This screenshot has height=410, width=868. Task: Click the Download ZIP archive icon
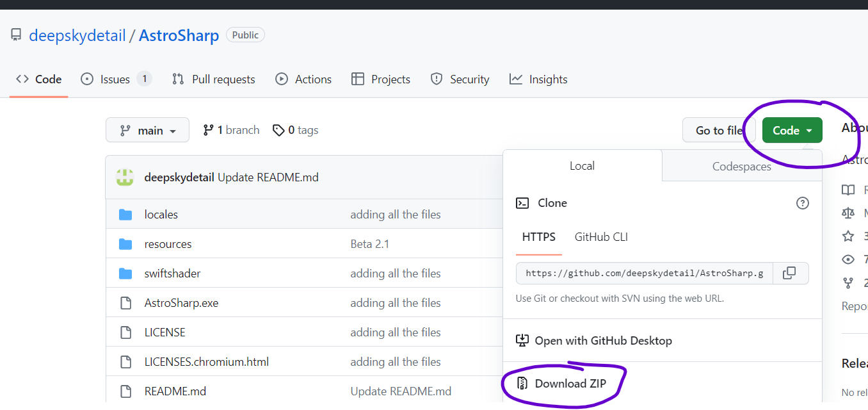pos(522,384)
